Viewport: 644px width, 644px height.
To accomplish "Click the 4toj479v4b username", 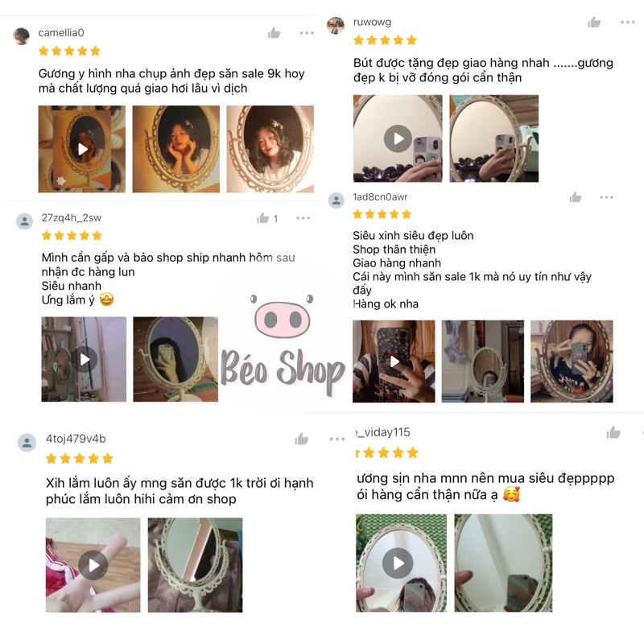I will pyautogui.click(x=76, y=439).
